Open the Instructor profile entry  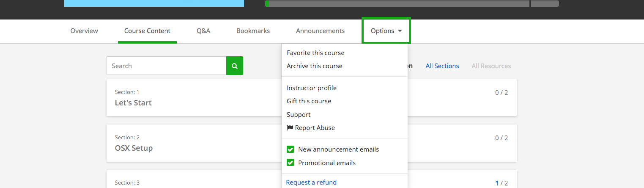pos(312,88)
